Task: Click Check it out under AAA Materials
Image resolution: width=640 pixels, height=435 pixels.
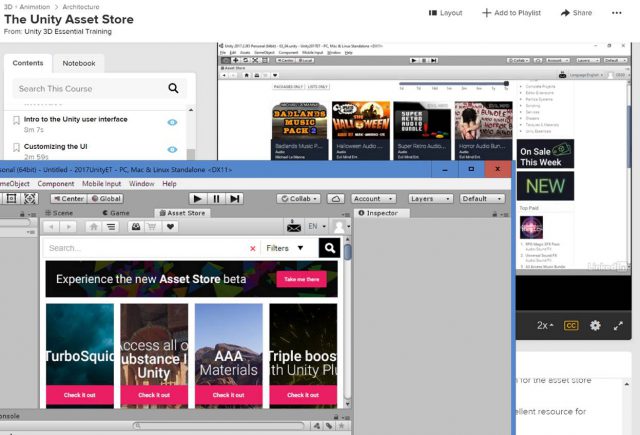Action: click(x=229, y=395)
